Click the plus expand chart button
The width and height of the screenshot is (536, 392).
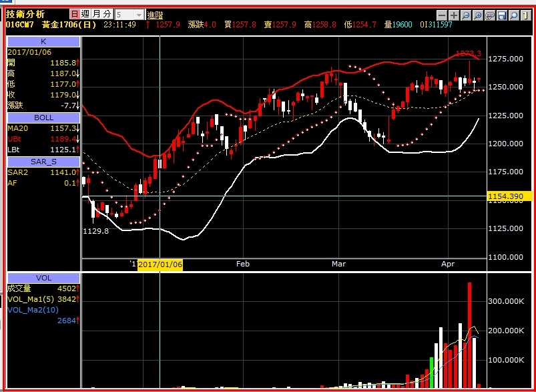coord(454,15)
